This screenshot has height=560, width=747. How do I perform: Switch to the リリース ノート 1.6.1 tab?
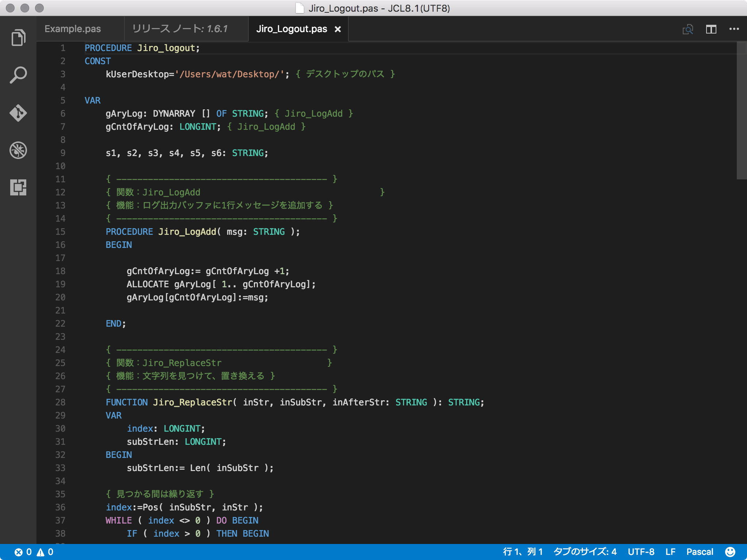[x=180, y=29]
